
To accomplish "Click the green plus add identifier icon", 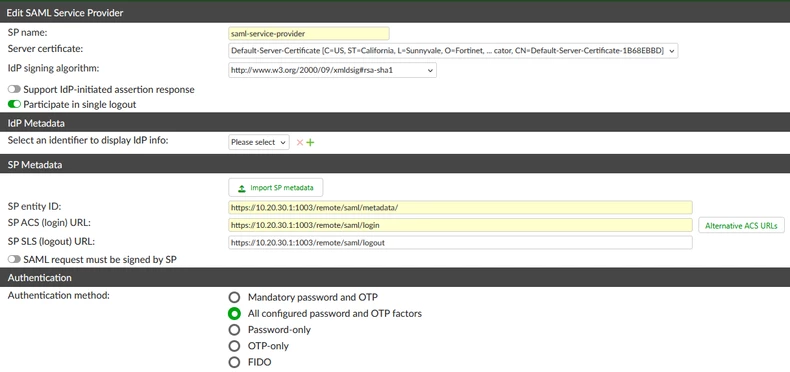I will 310,143.
